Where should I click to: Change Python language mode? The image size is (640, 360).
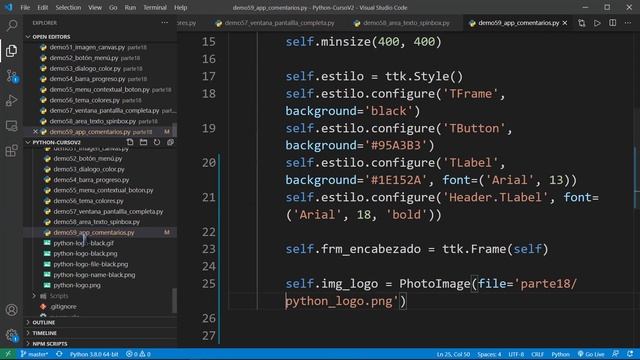click(x=560, y=354)
